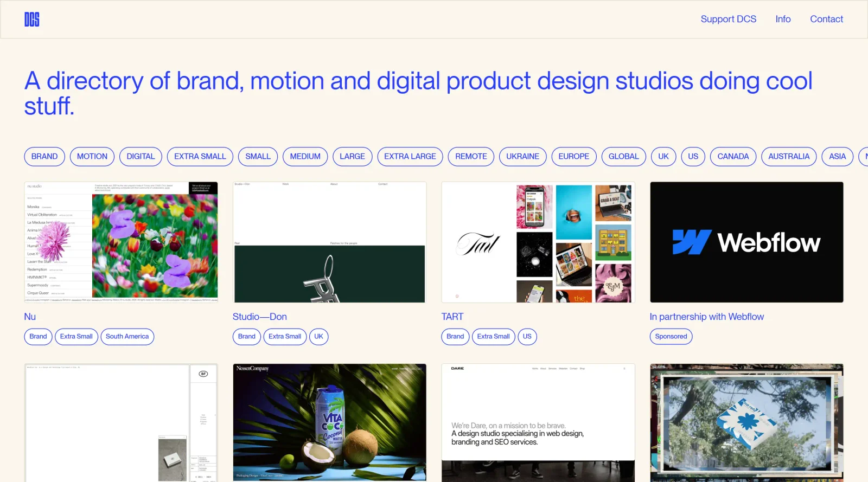Click the Extra Small tag under TART
Viewport: 868px width, 482px height.
pyautogui.click(x=493, y=336)
